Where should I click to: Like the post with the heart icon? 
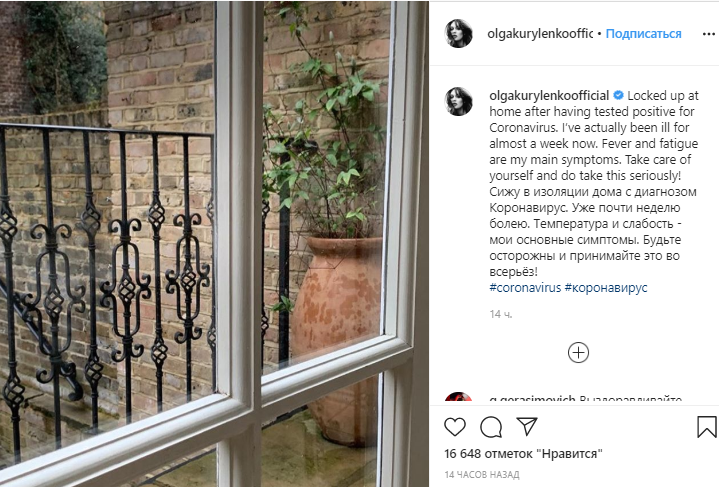[x=455, y=427]
